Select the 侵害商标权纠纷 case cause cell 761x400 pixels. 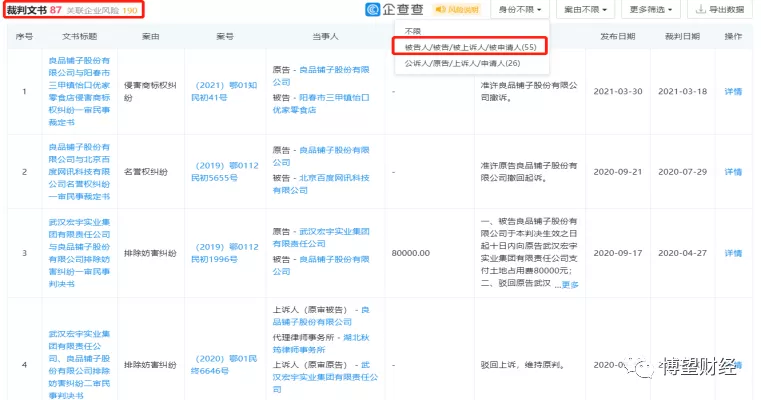(150, 91)
